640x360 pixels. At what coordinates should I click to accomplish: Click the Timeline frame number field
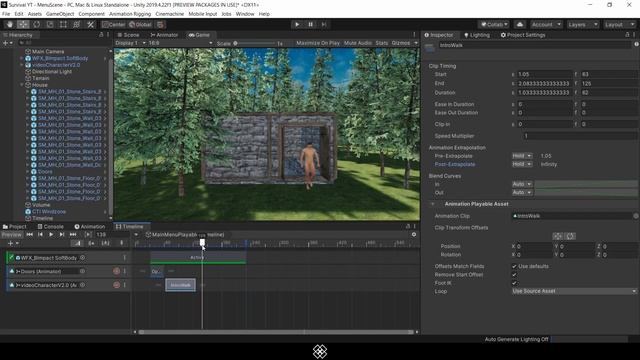tap(113, 235)
